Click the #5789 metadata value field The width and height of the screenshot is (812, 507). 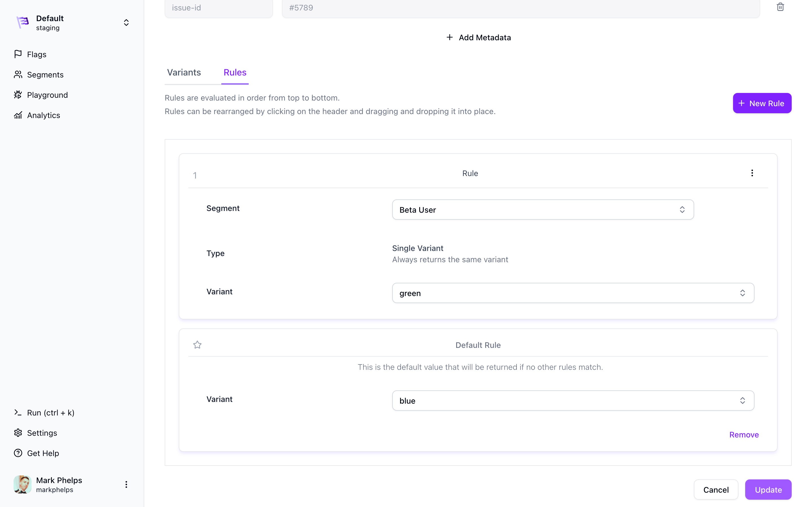[520, 8]
